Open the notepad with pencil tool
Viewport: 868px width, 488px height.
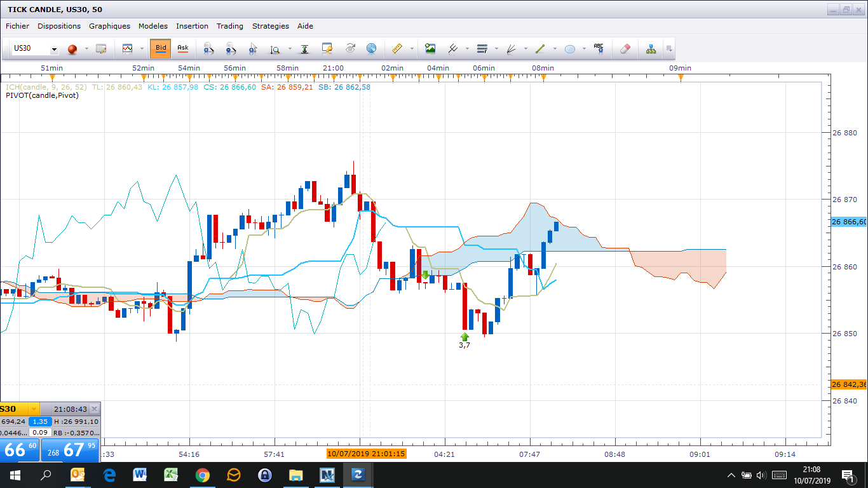point(101,49)
